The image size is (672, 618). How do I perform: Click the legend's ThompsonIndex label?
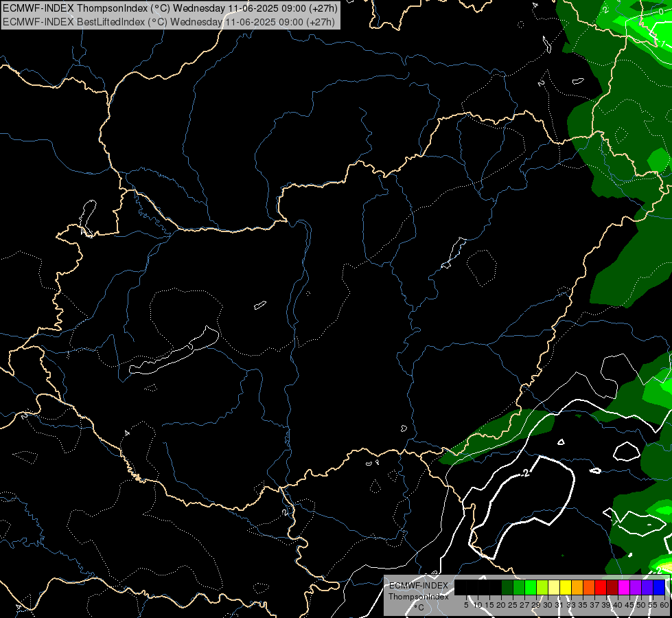tap(419, 597)
